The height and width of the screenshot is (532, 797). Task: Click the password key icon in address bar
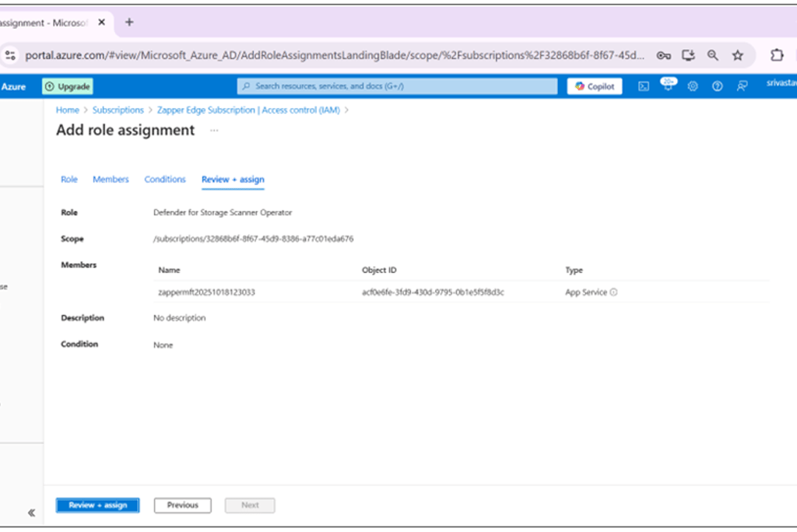[663, 55]
